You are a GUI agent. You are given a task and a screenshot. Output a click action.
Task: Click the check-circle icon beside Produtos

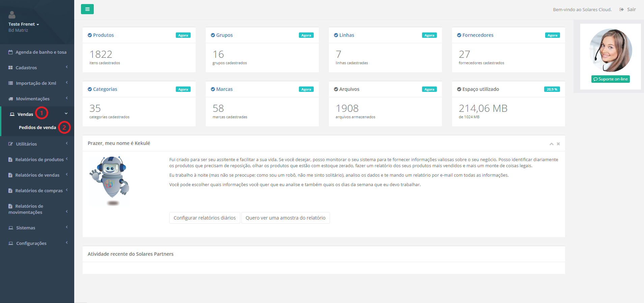[x=90, y=35]
